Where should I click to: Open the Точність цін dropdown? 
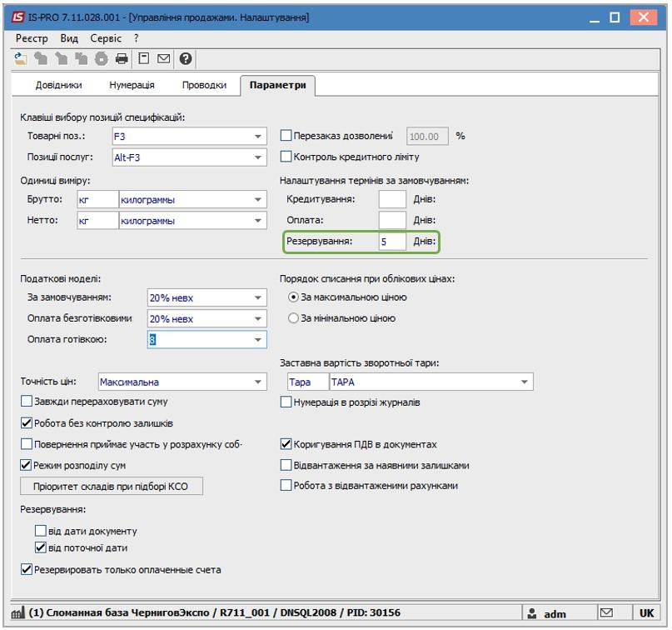[x=258, y=382]
